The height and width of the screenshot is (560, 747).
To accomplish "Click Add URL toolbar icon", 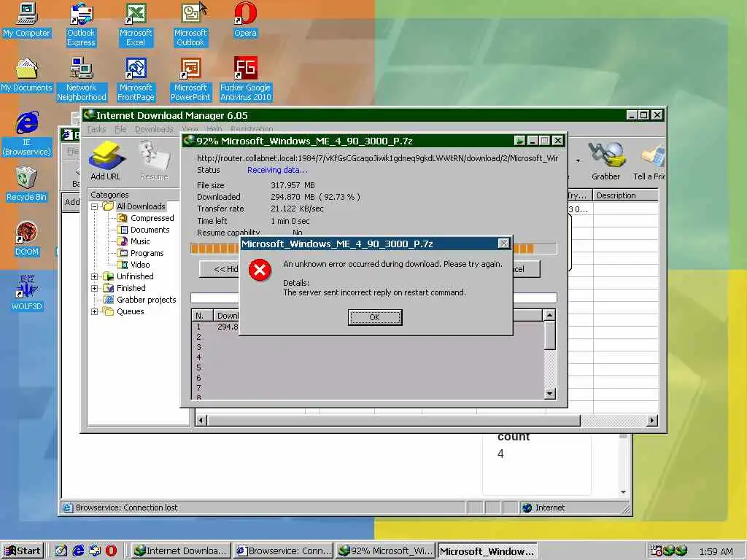I will click(106, 161).
